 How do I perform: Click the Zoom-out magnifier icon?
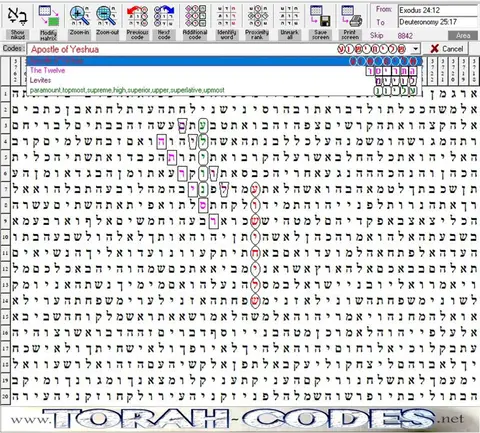pos(107,16)
